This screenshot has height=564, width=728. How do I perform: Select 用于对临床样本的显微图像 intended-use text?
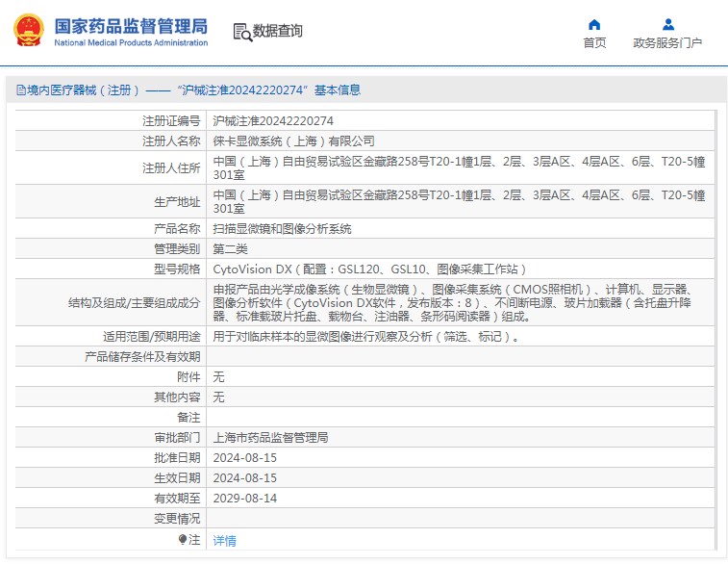(365, 336)
